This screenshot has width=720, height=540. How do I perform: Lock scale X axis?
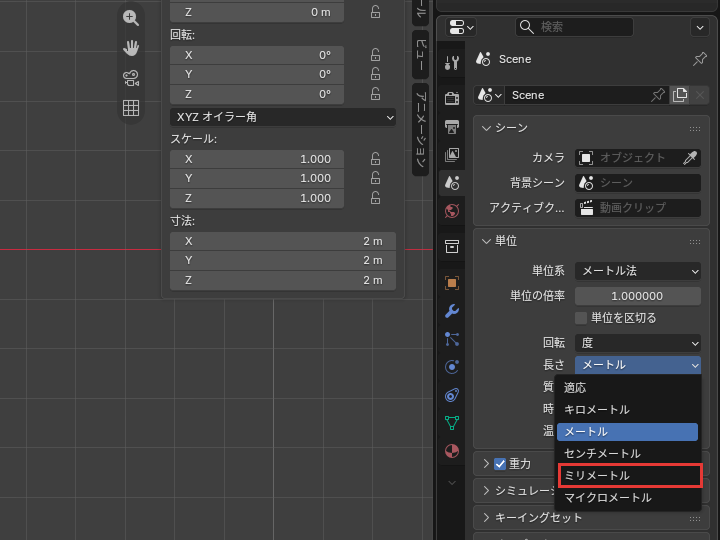click(x=375, y=159)
